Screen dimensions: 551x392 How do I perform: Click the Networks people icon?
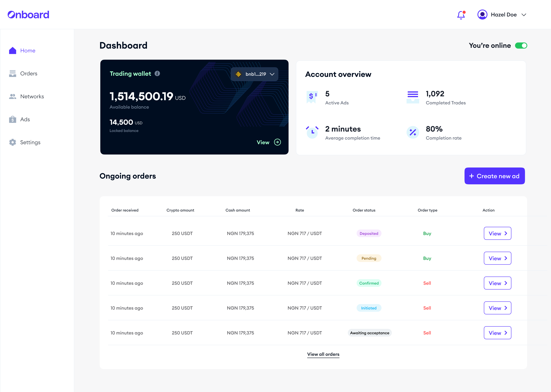13,96
